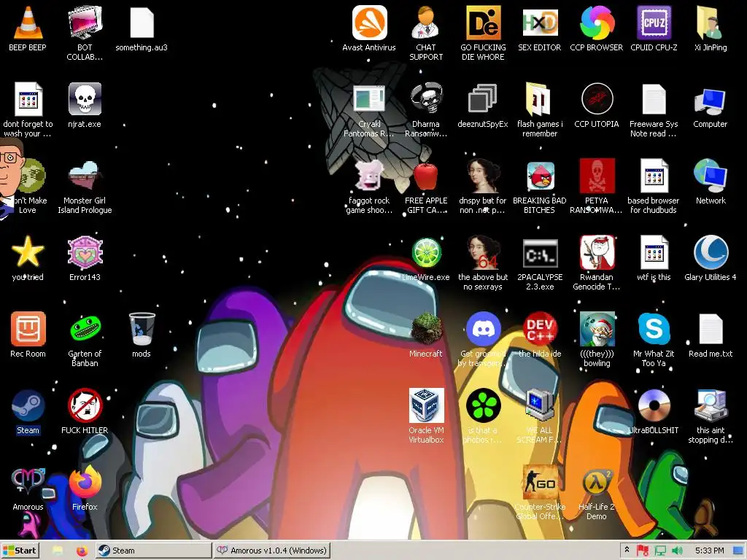Viewport: 747px width, 560px height.
Task: Click the Show desktop button in taskbar
Action: click(x=739, y=551)
